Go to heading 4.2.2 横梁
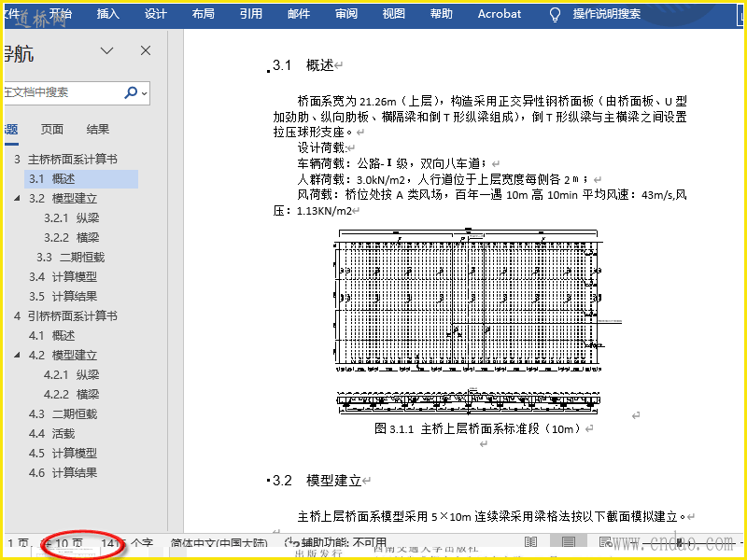 pos(72,394)
